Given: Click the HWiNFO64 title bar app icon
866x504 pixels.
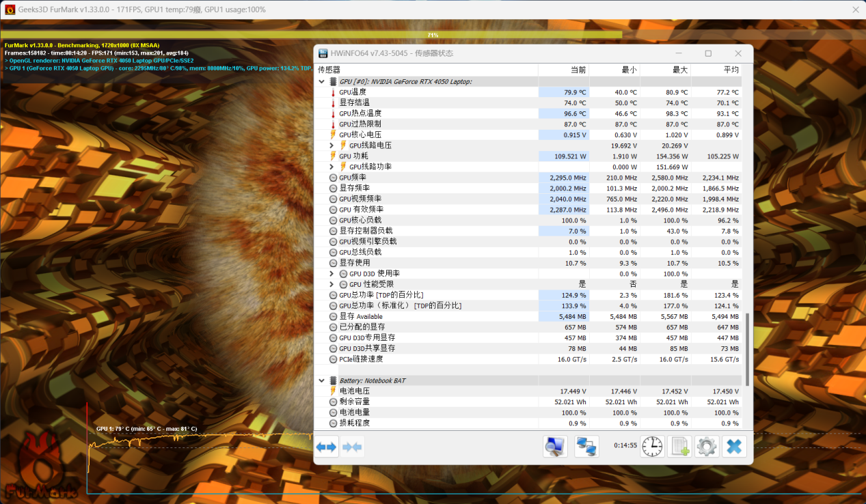Looking at the screenshot, I should 324,53.
